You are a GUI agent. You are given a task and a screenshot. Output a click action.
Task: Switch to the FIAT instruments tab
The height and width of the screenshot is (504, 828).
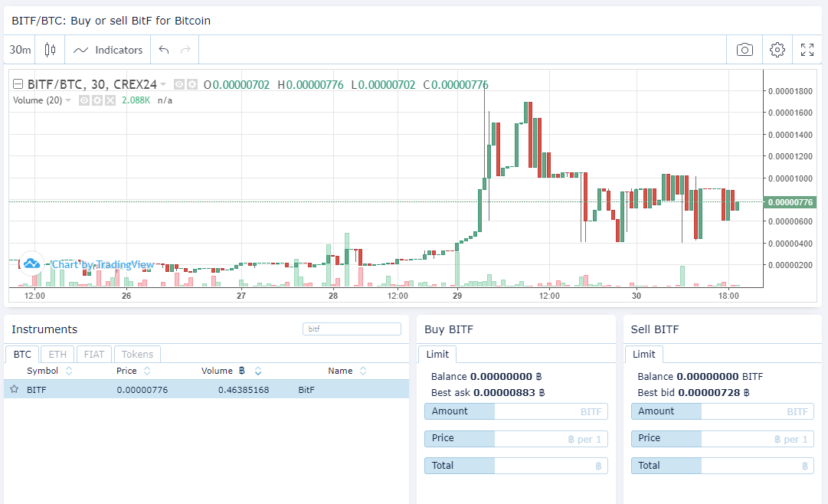(x=94, y=354)
